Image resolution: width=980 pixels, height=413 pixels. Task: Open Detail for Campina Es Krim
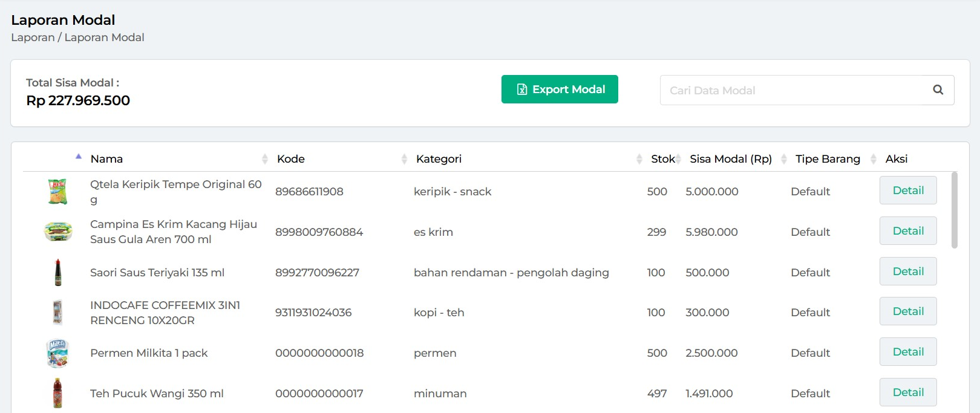click(907, 231)
